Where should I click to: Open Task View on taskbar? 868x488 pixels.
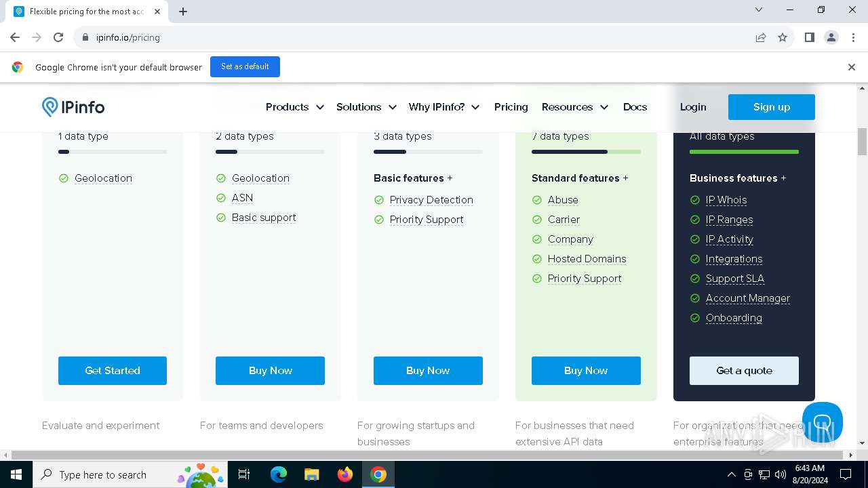coord(244,474)
